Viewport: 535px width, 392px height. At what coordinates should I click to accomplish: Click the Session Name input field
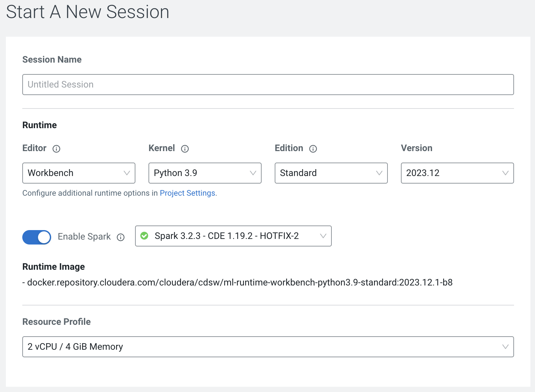(x=268, y=85)
